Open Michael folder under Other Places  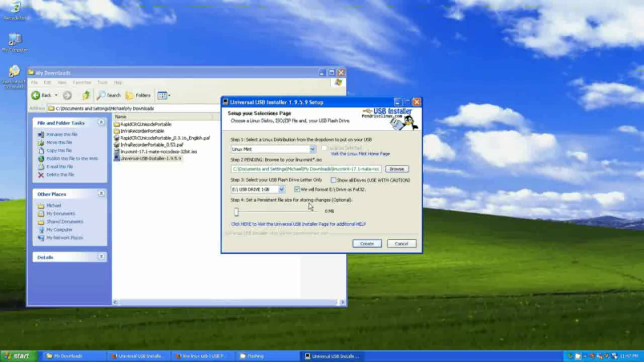pos(54,205)
